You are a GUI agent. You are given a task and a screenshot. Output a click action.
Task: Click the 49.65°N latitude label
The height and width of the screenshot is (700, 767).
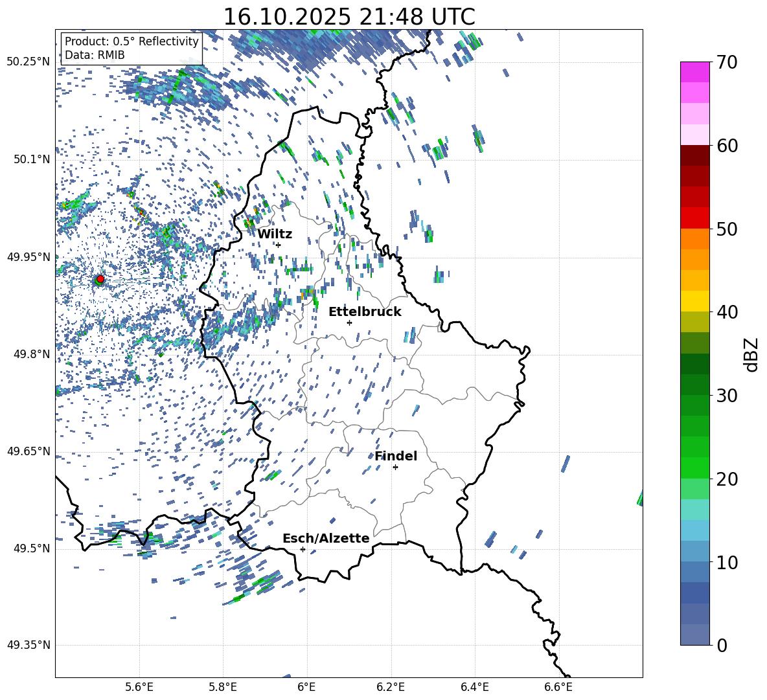click(x=29, y=451)
